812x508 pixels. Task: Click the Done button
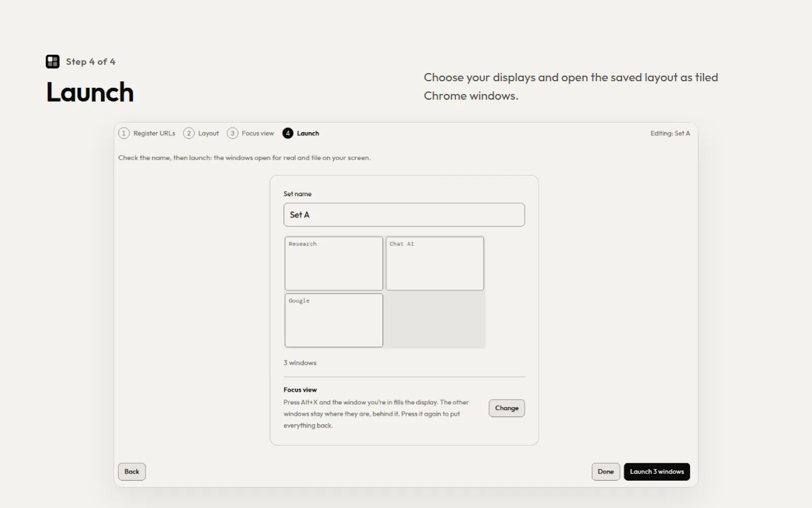[x=605, y=471]
